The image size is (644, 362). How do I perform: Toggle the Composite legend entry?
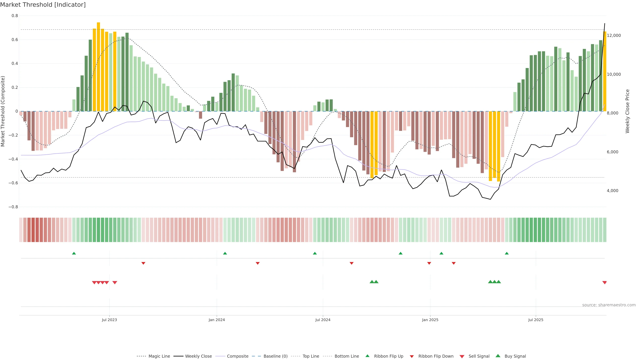237,356
